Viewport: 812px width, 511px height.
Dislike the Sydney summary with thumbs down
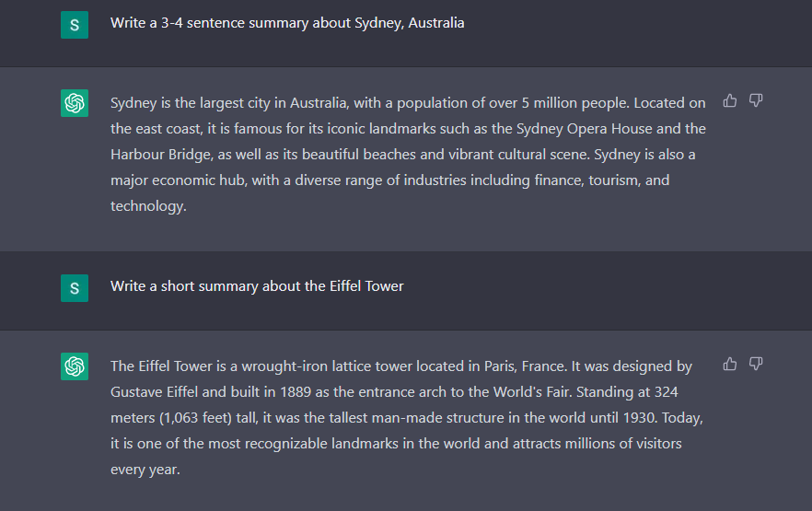click(756, 100)
